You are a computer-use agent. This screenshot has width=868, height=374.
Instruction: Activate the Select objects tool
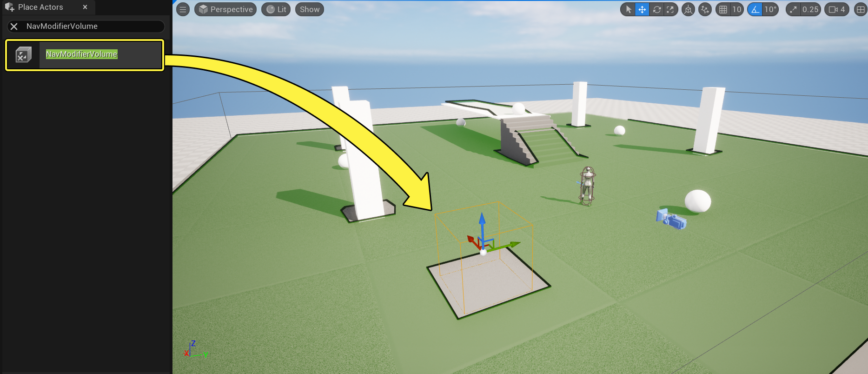pos(629,9)
